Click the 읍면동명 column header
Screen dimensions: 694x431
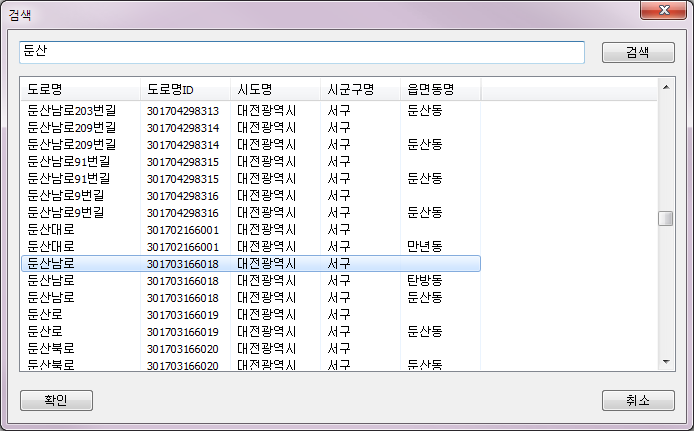[440, 89]
